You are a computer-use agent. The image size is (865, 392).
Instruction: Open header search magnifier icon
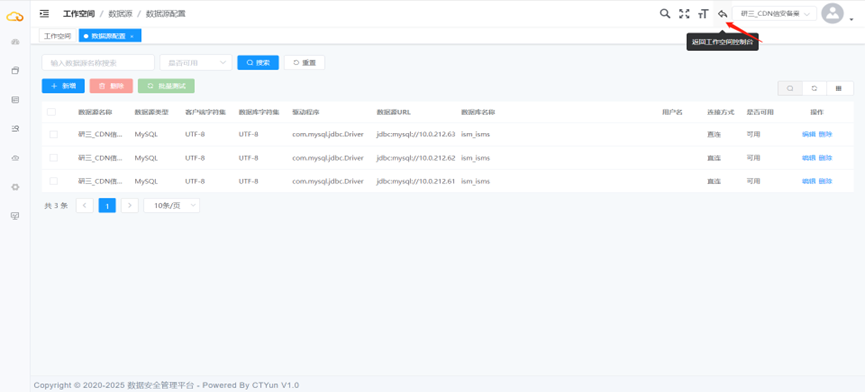coord(665,13)
